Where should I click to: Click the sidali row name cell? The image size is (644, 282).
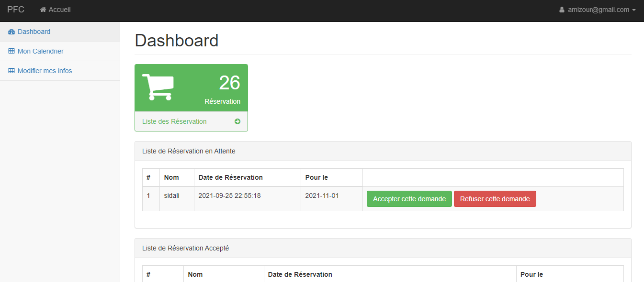(x=177, y=198)
